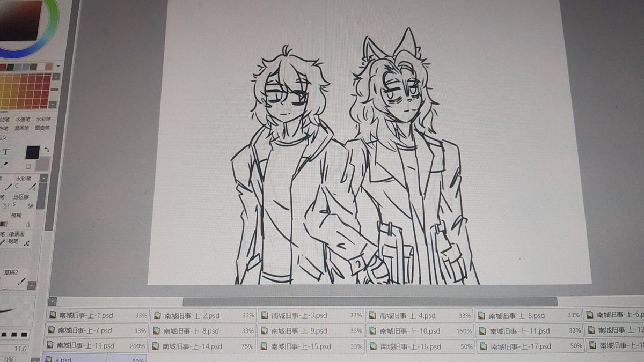Viewport: 644px width, 362px height.
Task: Click the brush tool tray scroll-down arrow
Action: (x=32, y=286)
